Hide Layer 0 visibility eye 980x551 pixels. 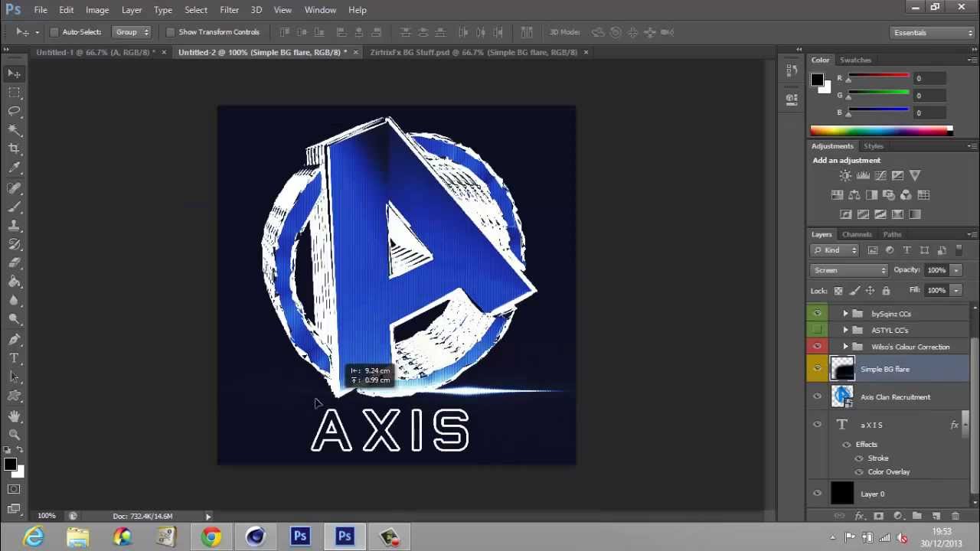pyautogui.click(x=817, y=494)
